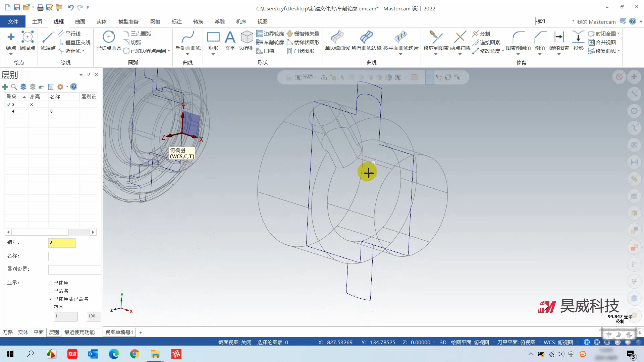Click the Bounding Box (边界框) icon
This screenshot has height=362, width=644.
[x=247, y=37]
